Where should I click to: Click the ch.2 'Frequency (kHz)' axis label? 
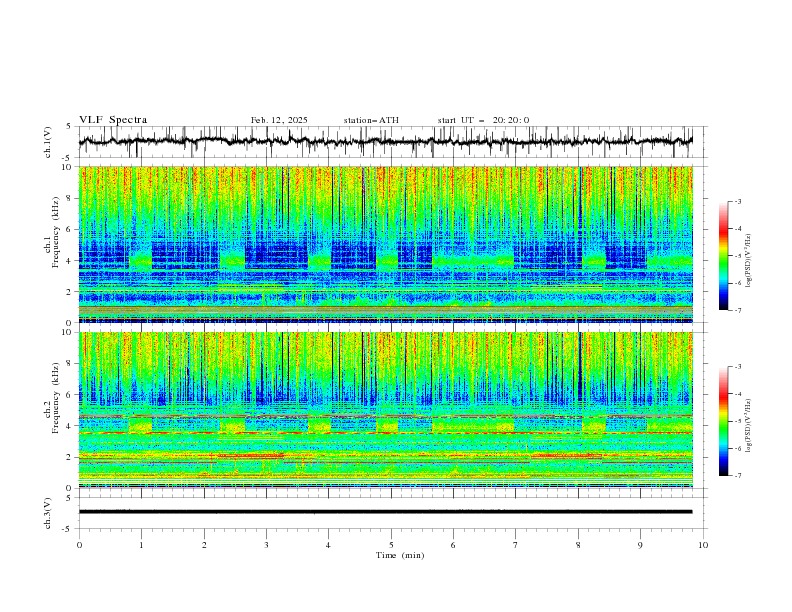[x=56, y=398]
